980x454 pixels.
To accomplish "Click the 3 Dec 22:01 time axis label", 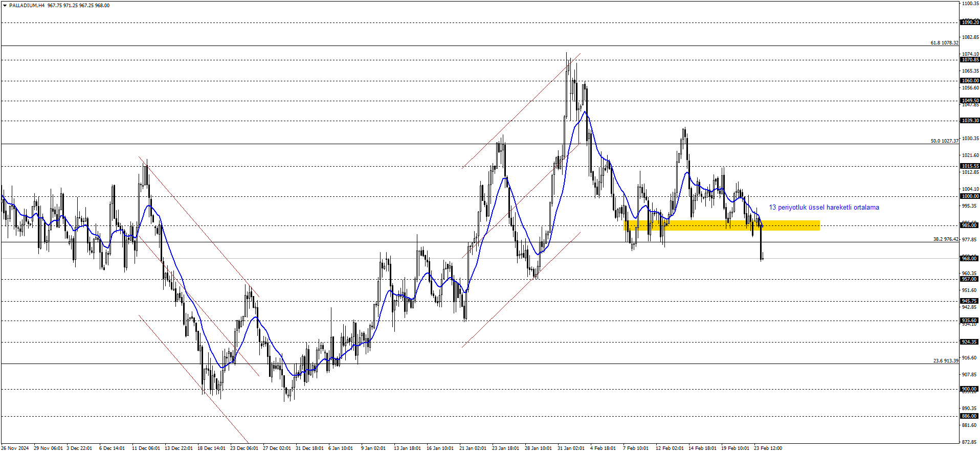I will click(79, 448).
